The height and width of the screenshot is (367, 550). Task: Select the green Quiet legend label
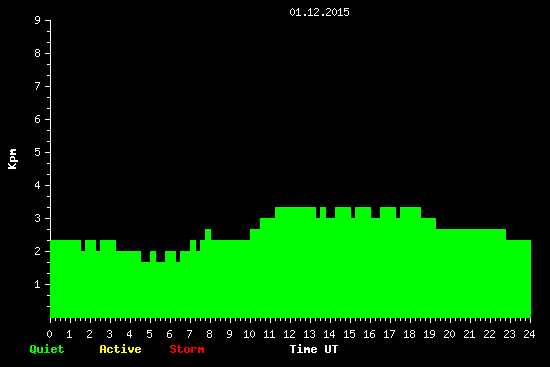coord(47,349)
